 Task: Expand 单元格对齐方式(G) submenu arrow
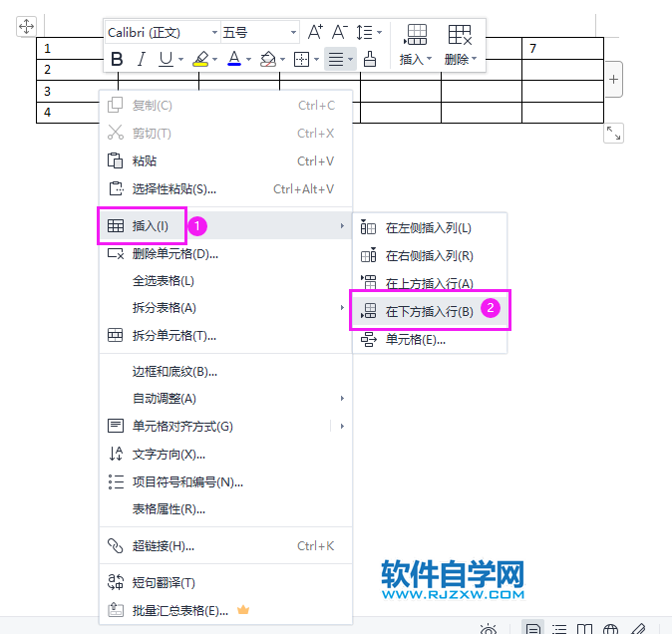[x=342, y=427]
